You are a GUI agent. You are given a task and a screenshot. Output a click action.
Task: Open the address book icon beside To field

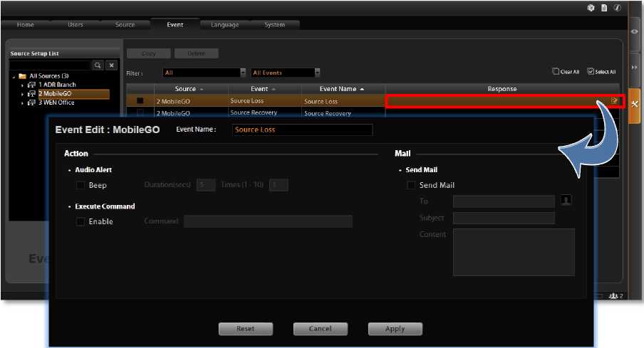[x=566, y=201]
